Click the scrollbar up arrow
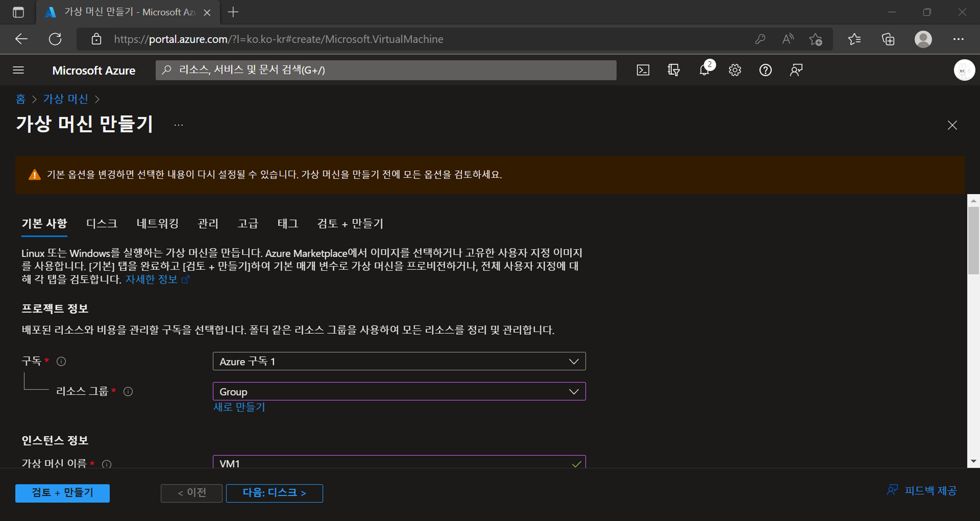The width and height of the screenshot is (980, 521). coord(973,201)
